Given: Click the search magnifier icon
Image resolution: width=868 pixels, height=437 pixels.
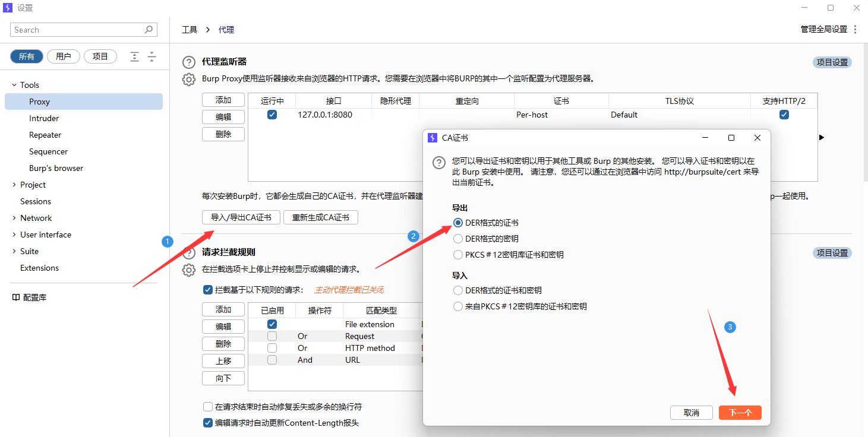Looking at the screenshot, I should tap(149, 30).
